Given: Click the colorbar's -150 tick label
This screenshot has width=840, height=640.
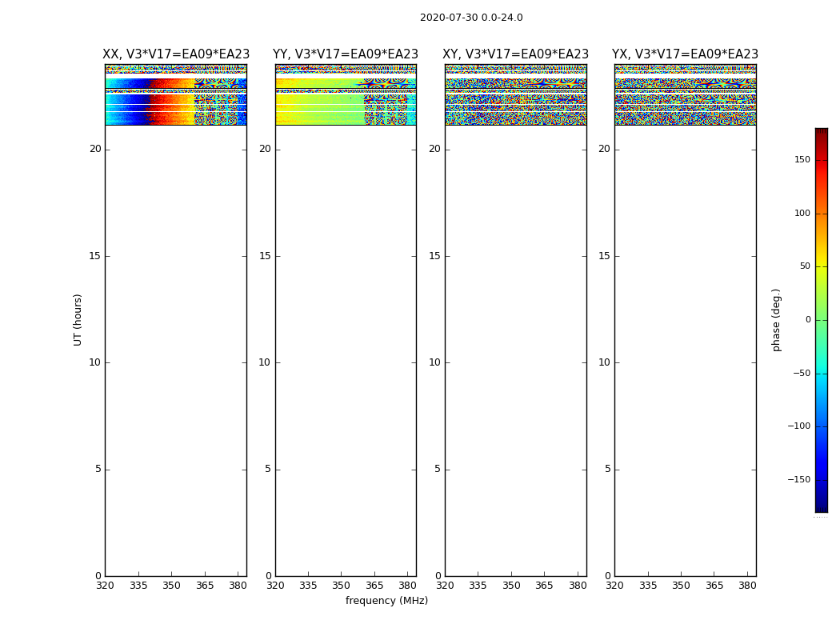Looking at the screenshot, I should pos(800,480).
